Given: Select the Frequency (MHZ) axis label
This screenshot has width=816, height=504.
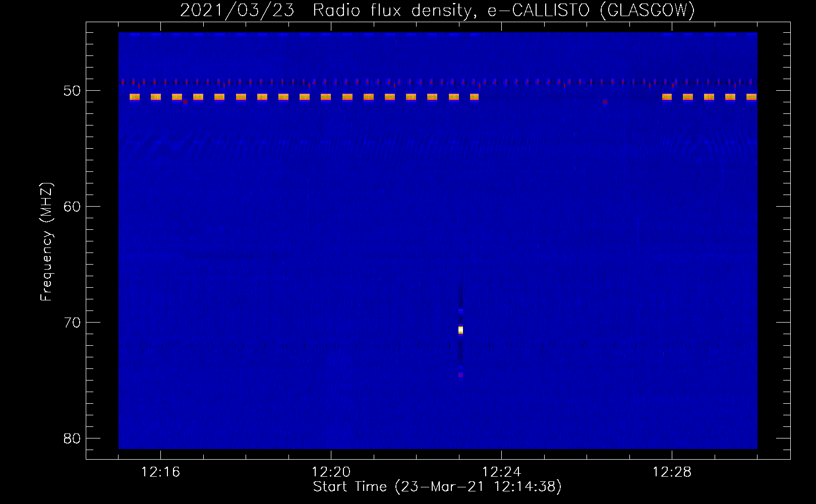Looking at the screenshot, I should 46,241.
